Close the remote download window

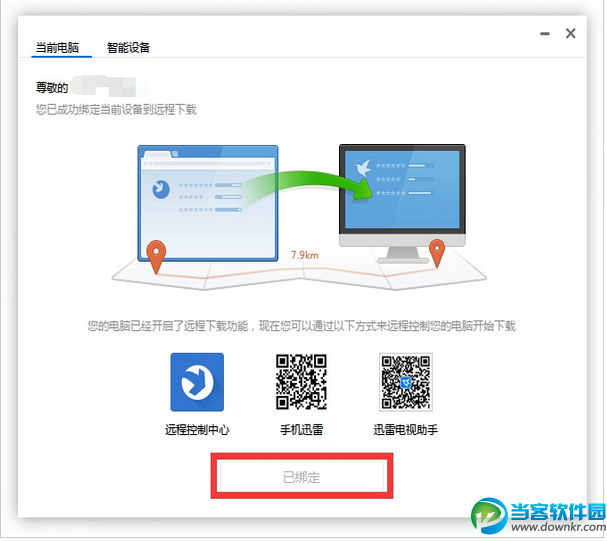[570, 33]
